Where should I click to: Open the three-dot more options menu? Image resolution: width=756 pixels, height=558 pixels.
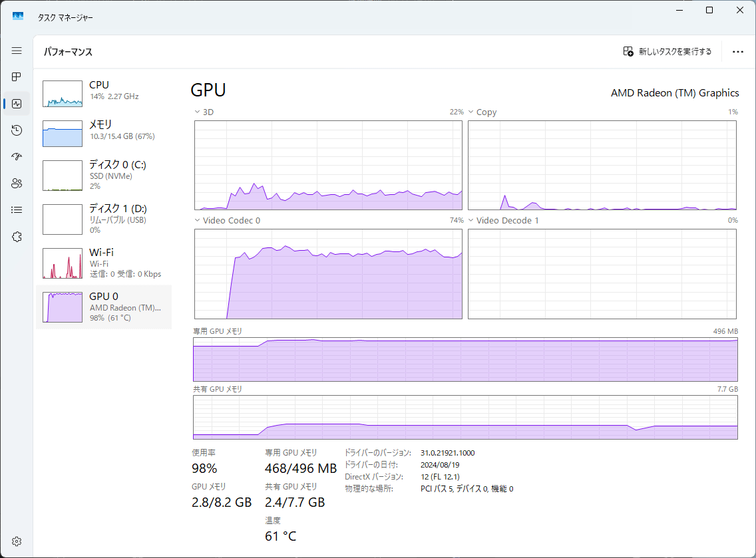pos(737,51)
